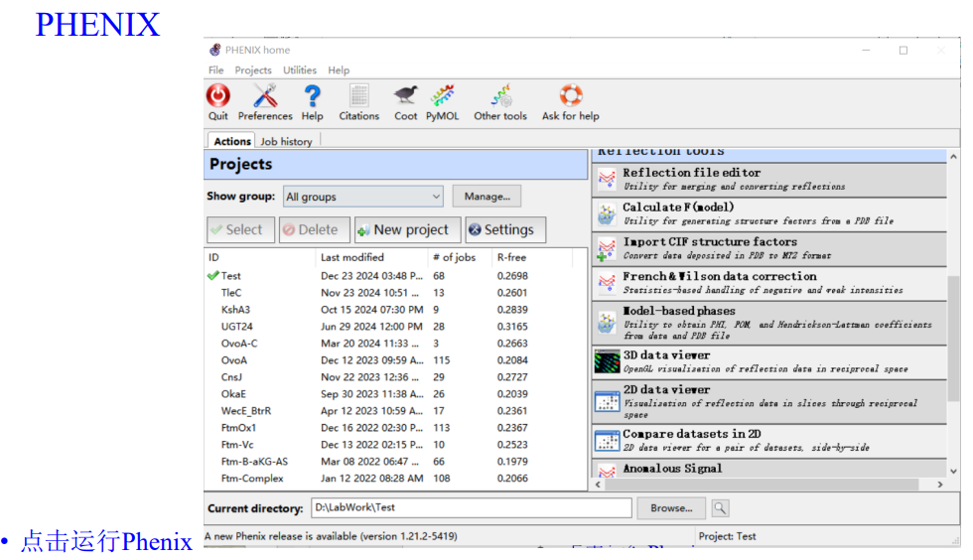Launch the 2D data viewer
The width and height of the screenshot is (973, 560).
[769, 402]
